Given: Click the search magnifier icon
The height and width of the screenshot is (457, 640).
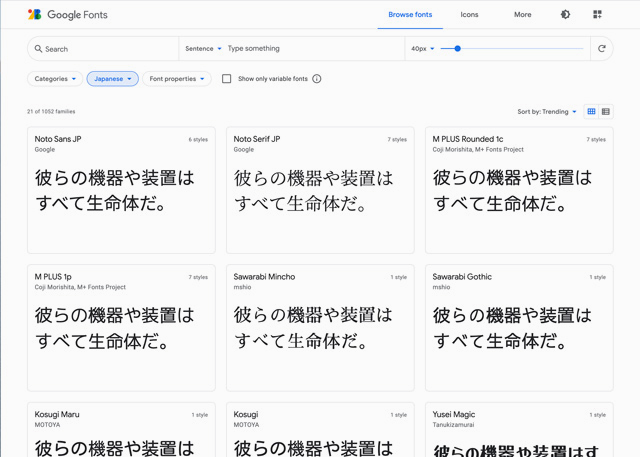Looking at the screenshot, I should pyautogui.click(x=38, y=49).
